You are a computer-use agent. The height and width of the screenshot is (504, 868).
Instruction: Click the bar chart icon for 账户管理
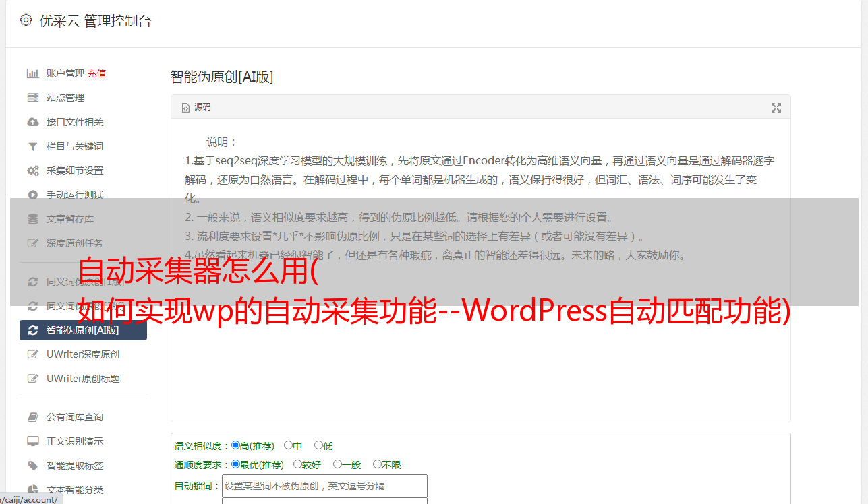(x=32, y=73)
